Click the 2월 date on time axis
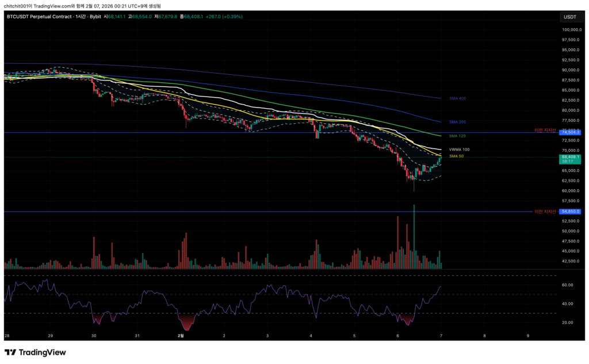 (181, 335)
